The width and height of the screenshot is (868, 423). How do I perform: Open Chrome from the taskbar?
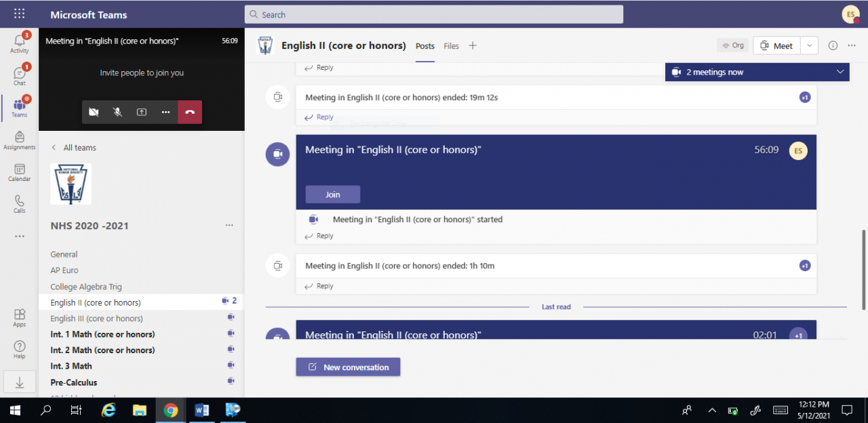pyautogui.click(x=171, y=410)
